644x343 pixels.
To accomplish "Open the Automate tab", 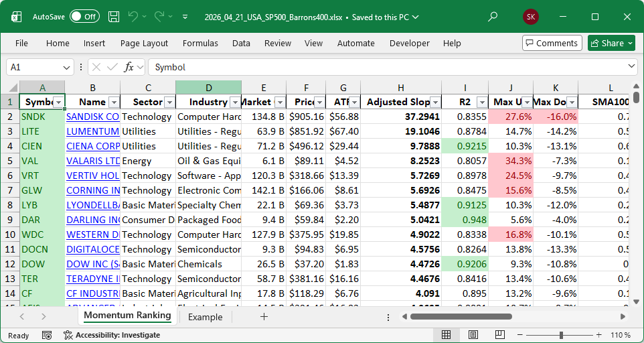I will (355, 43).
